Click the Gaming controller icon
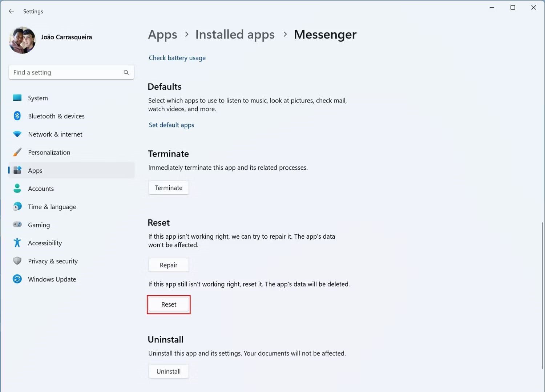Viewport: 545px width, 392px height. 17,225
